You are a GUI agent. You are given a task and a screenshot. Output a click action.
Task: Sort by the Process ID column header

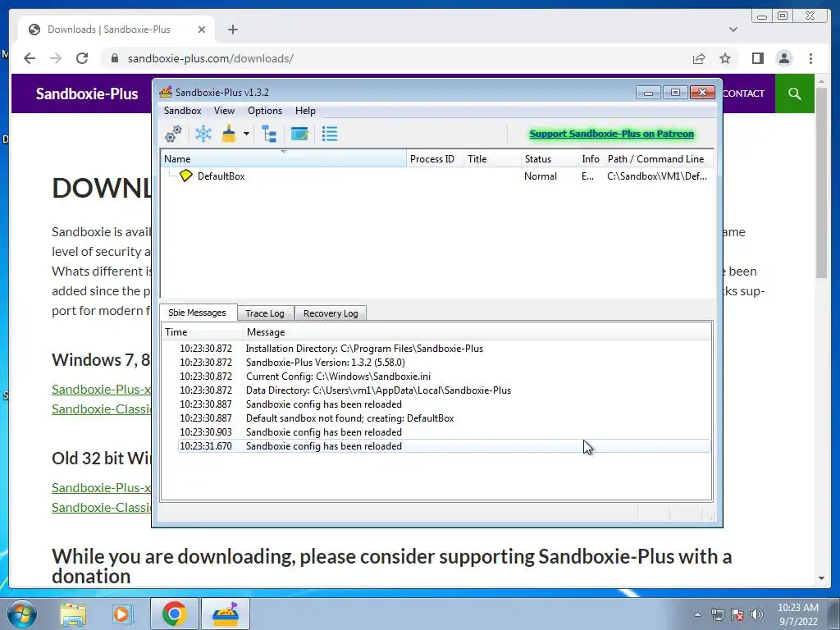click(x=435, y=159)
